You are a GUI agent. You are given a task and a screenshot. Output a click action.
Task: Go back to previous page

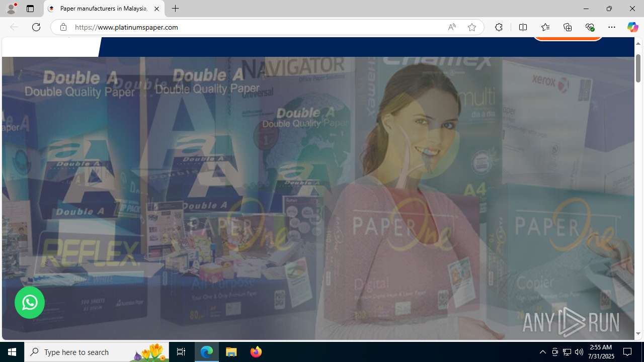pyautogui.click(x=14, y=27)
